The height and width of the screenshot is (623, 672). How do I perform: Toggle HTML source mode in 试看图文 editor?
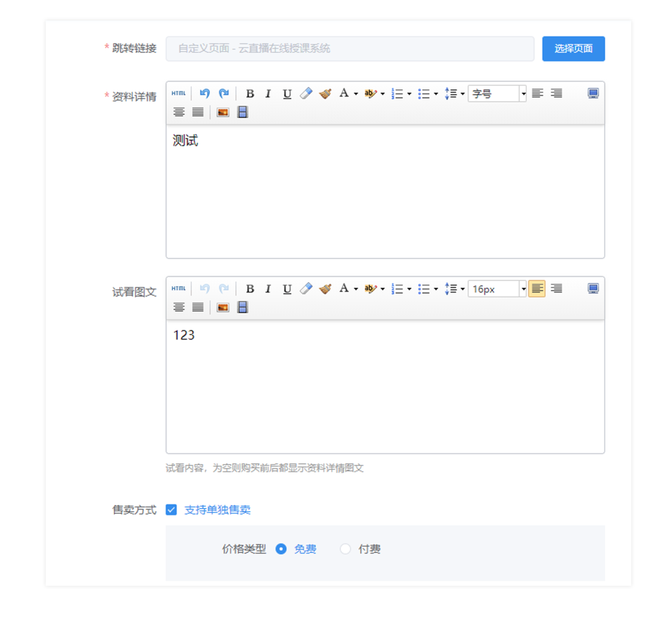(x=179, y=288)
